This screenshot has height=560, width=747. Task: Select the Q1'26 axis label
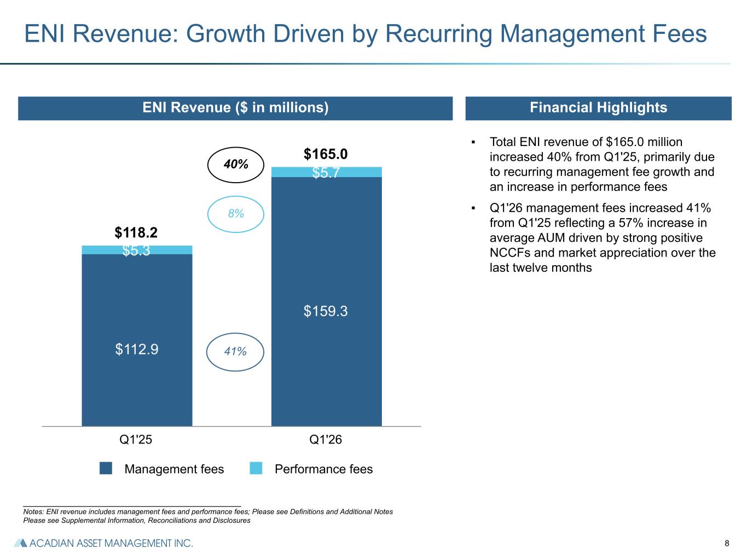point(326,440)
